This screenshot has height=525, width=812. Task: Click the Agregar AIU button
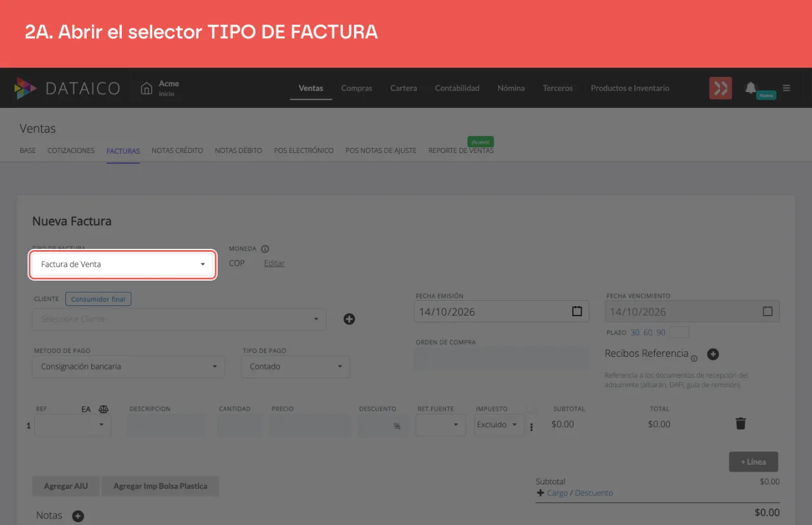coord(66,486)
